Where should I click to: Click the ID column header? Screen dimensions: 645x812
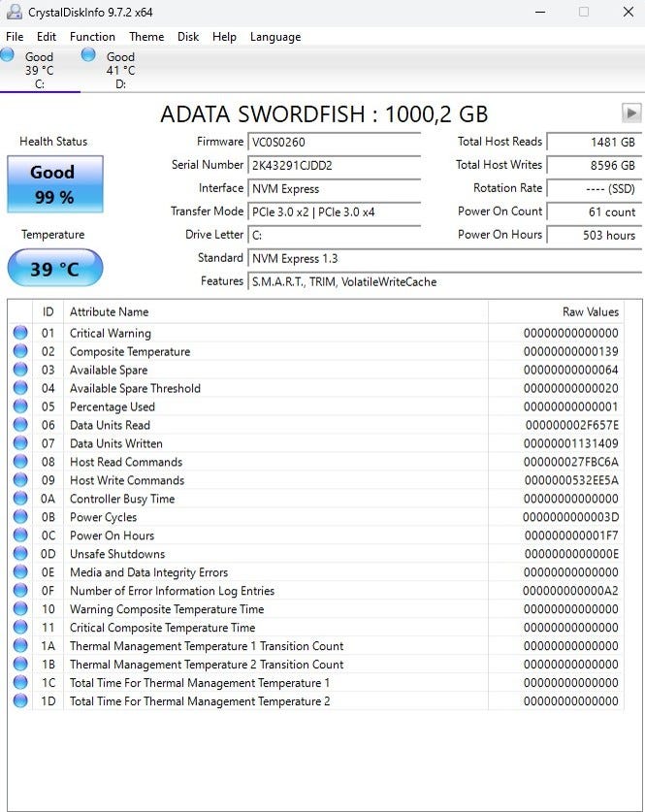(x=48, y=311)
